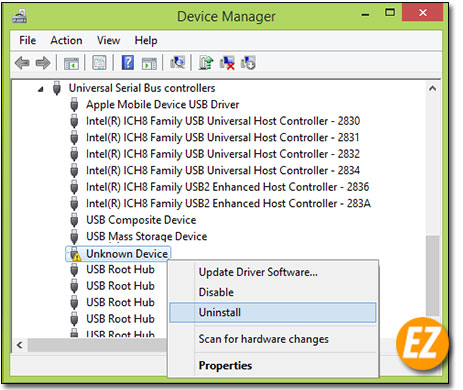
Task: Click scroll left arrow of horizontal scrollbar
Action: 20,345
